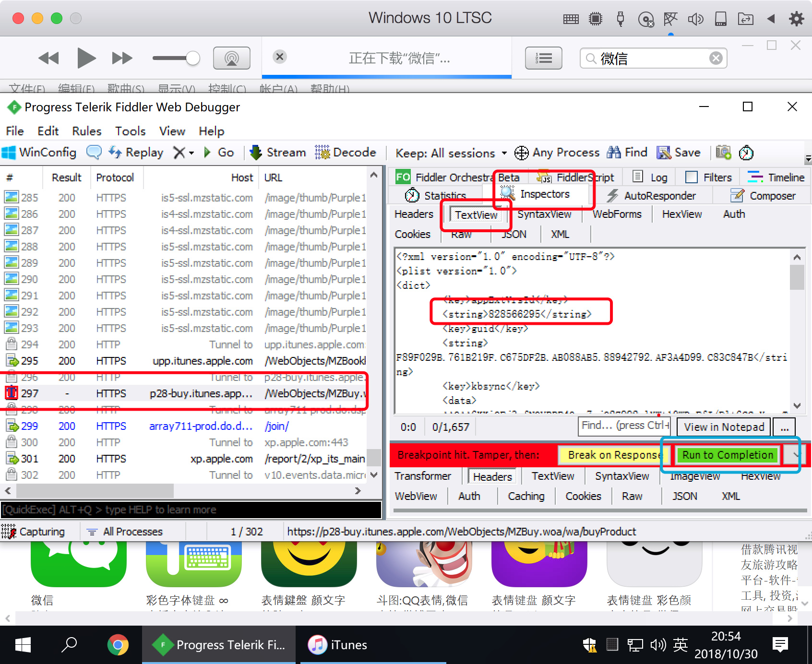Toggle Capturing in the status bar
This screenshot has height=664, width=812.
[x=34, y=532]
